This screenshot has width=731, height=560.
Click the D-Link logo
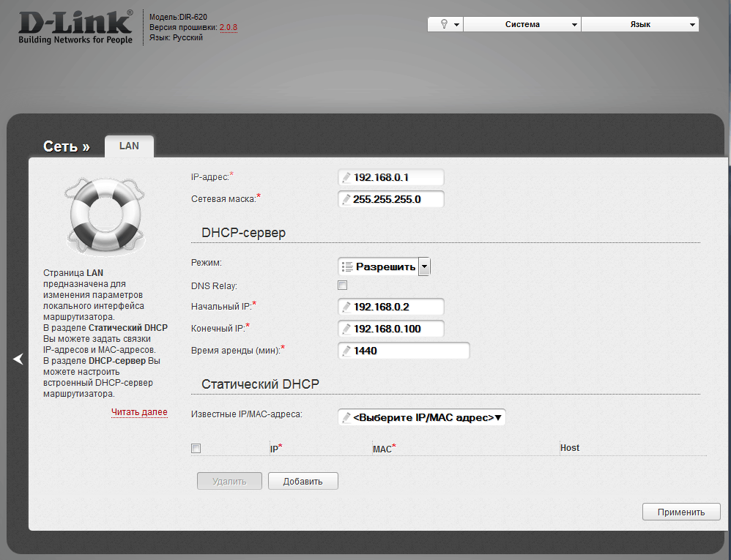pyautogui.click(x=75, y=27)
